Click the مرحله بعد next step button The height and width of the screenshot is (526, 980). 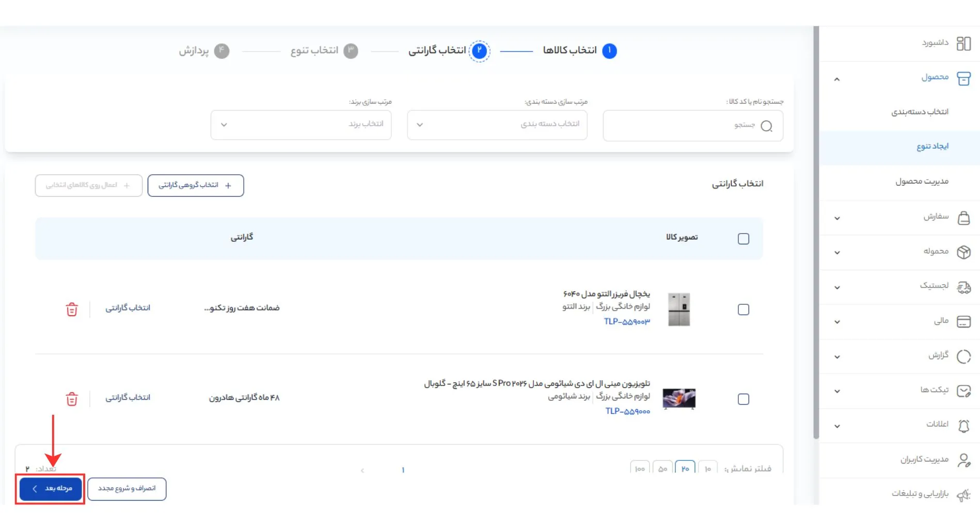[51, 489]
